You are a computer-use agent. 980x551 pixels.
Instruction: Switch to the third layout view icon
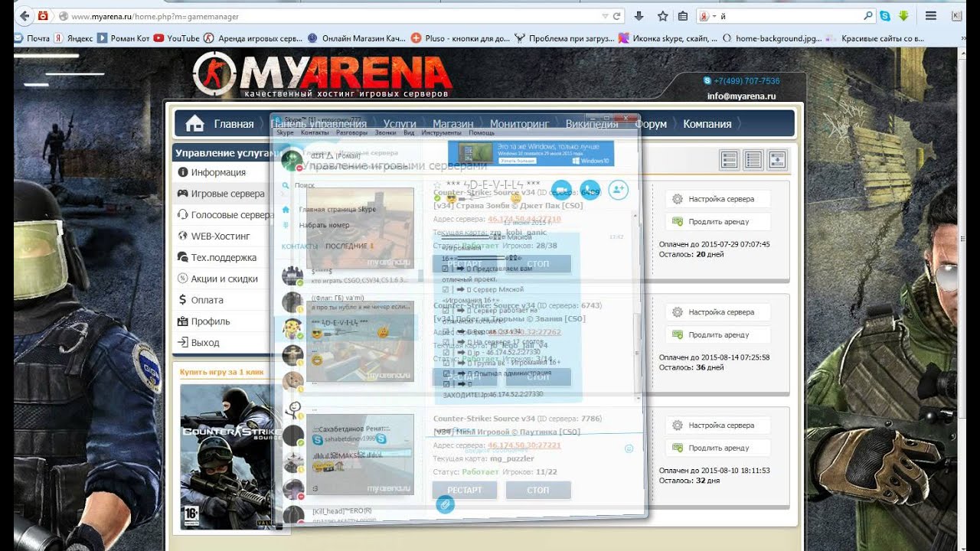click(x=777, y=160)
